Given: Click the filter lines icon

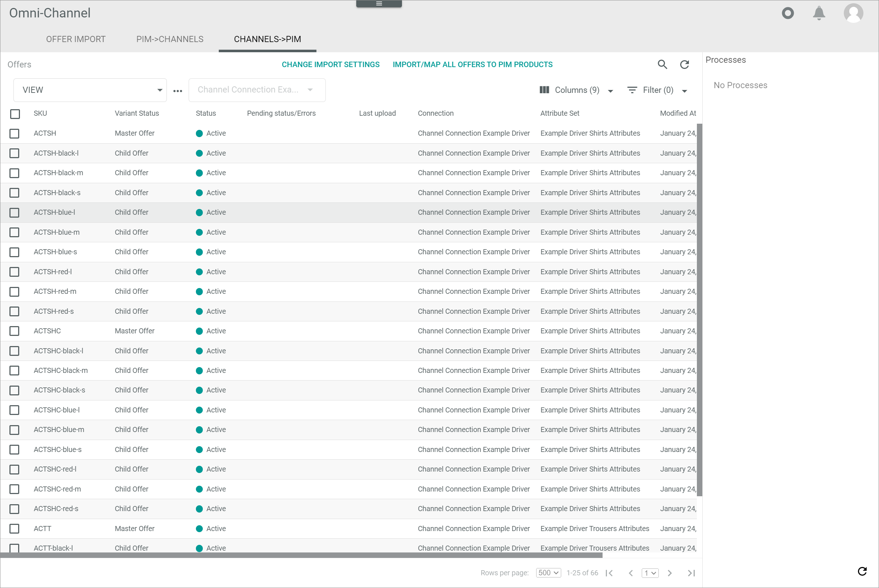Looking at the screenshot, I should (632, 90).
